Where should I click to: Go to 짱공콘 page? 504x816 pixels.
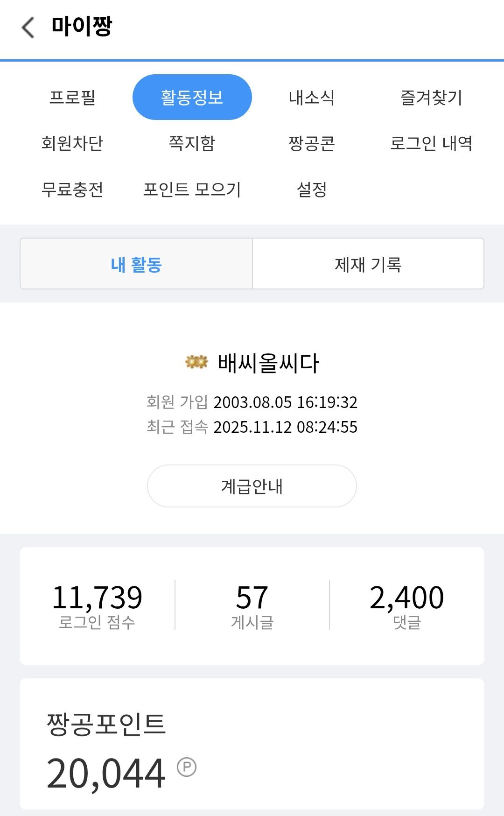[311, 143]
